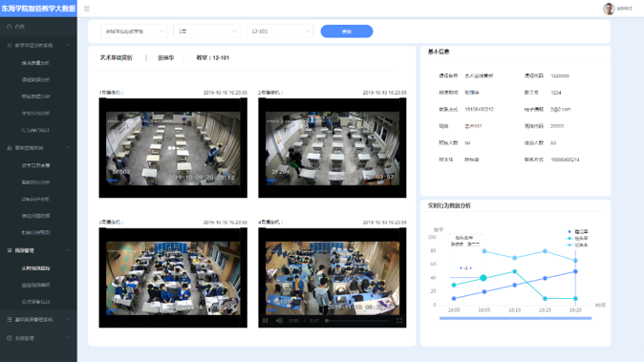Click the 教室：12-101 header text
The width and height of the screenshot is (644, 362).
(x=213, y=58)
